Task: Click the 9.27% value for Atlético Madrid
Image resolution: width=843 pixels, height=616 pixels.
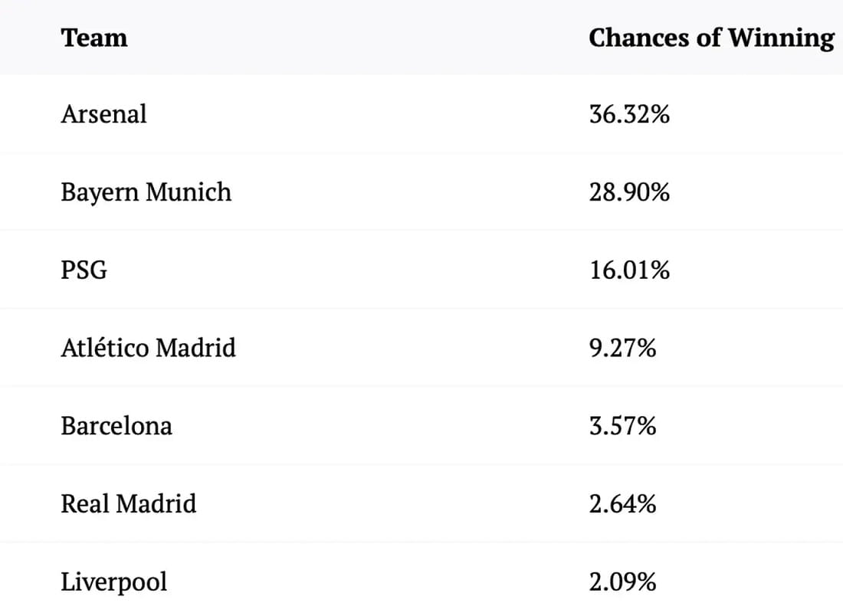Action: click(622, 348)
